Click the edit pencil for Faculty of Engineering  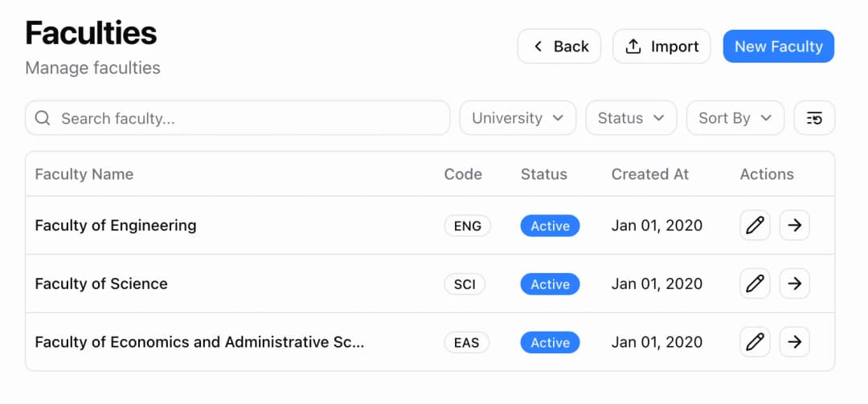tap(755, 226)
